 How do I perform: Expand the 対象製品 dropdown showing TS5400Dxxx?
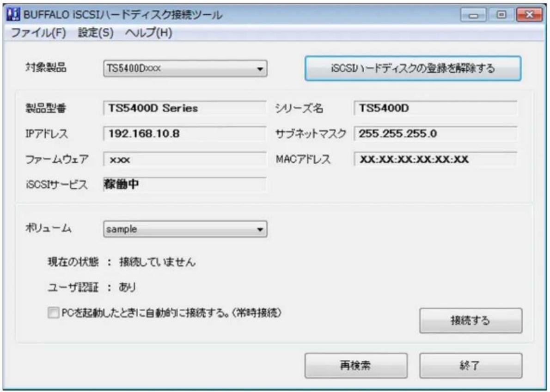(185, 68)
